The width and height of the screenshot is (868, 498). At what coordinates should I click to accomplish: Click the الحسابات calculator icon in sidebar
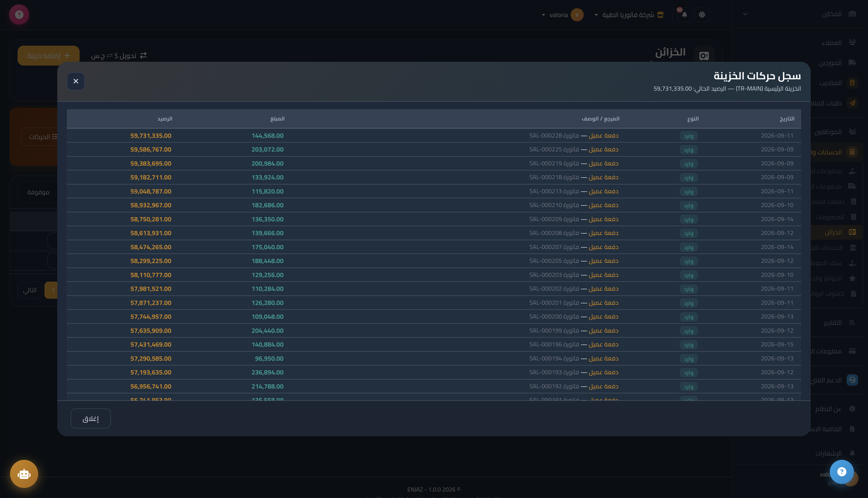(x=852, y=152)
